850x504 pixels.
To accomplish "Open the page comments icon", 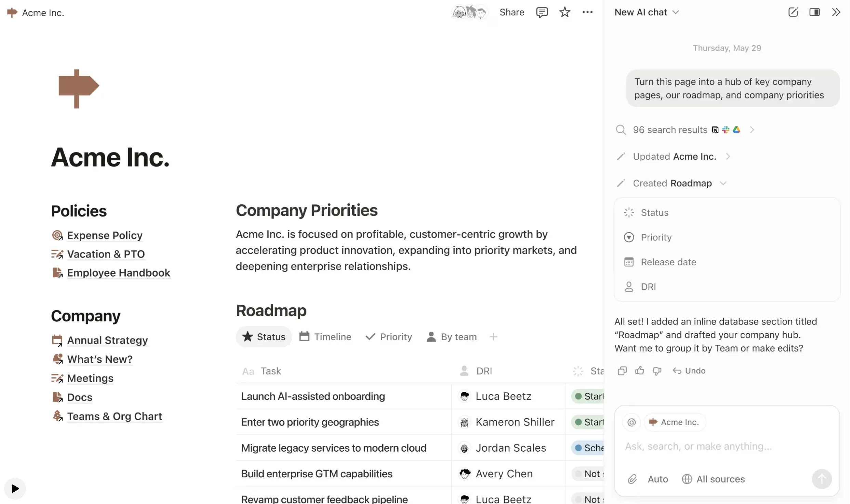I will pos(542,12).
